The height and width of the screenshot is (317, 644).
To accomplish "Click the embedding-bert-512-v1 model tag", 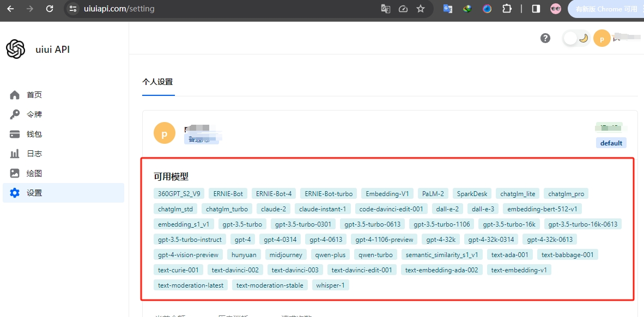I will click(542, 209).
